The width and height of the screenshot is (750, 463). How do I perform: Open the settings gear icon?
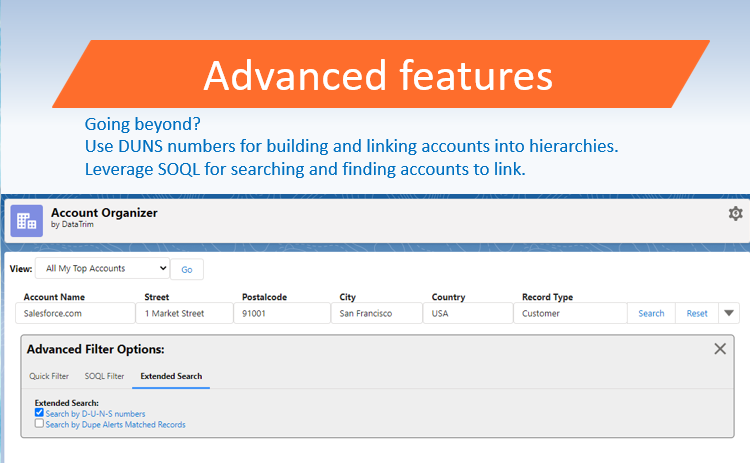[x=736, y=214]
